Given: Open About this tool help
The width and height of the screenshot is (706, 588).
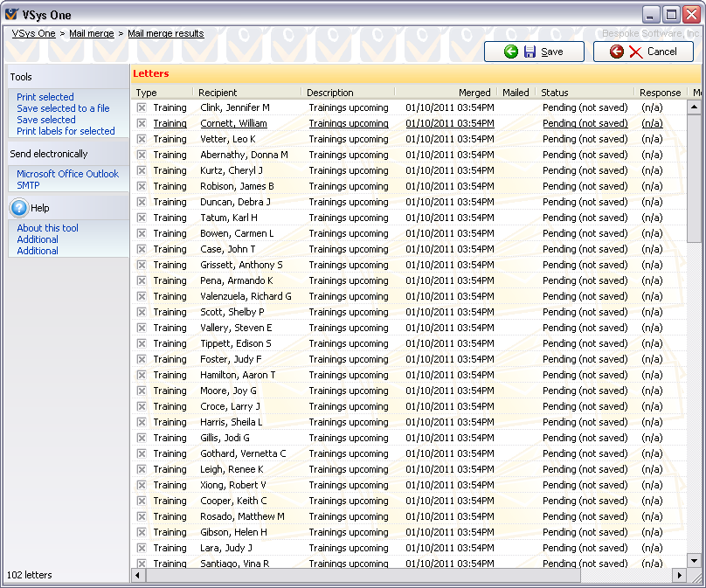Looking at the screenshot, I should (x=47, y=228).
